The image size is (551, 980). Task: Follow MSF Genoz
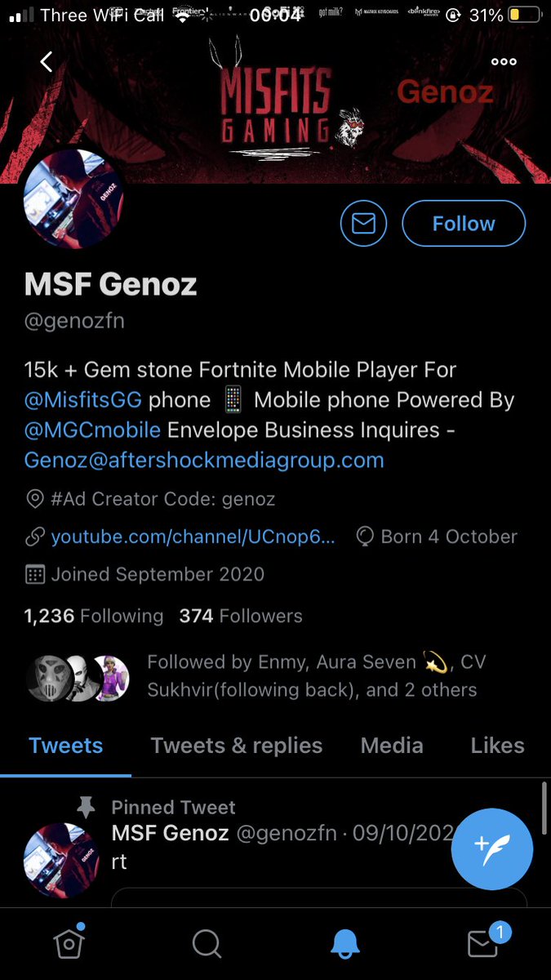[x=464, y=223]
